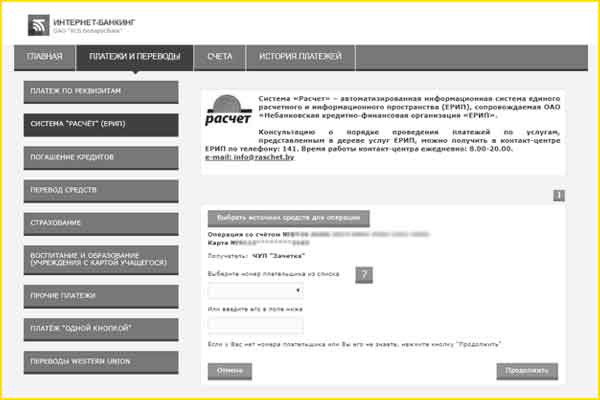The height and width of the screenshot is (400, 600).
Task: Expand the payer number dropdown list
Action: pyautogui.click(x=255, y=290)
